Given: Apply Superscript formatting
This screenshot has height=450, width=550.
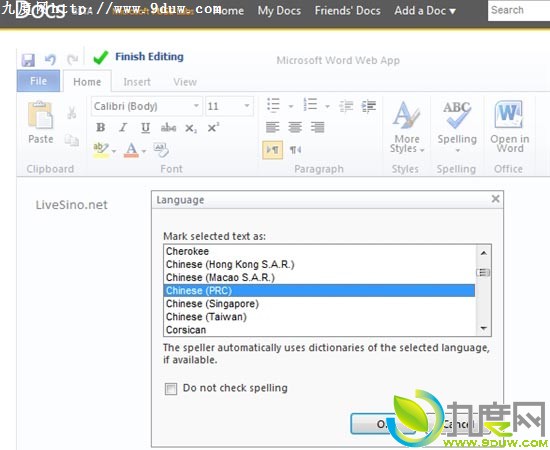Looking at the screenshot, I should [213, 127].
